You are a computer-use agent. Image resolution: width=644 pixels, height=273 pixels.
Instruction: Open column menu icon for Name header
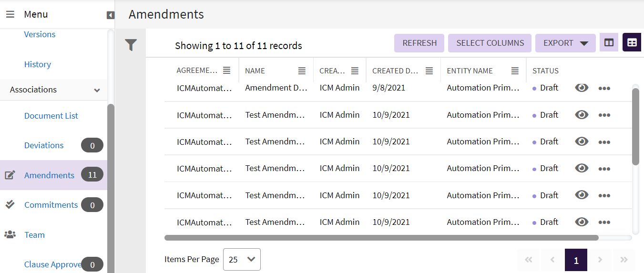tap(302, 71)
